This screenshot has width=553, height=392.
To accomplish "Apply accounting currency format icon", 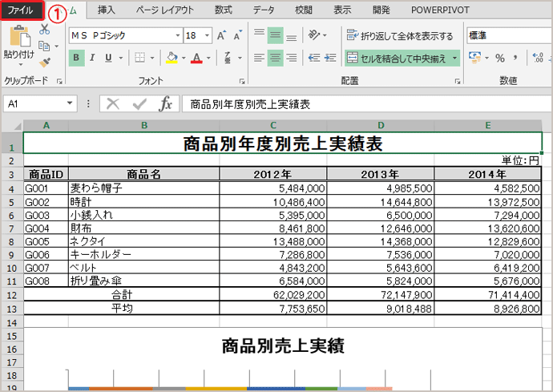I will 474,58.
